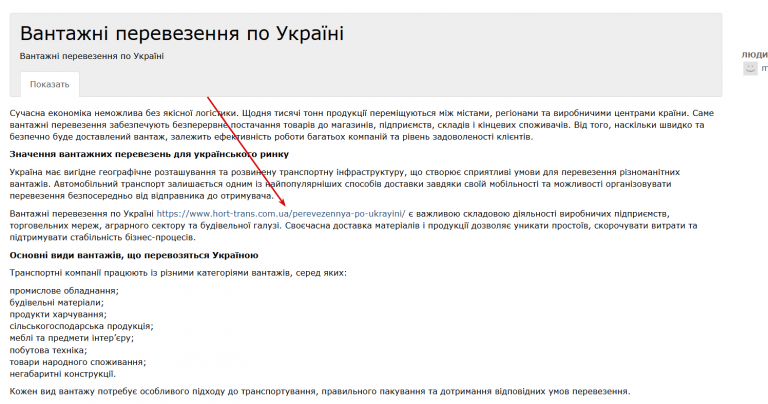Click the main heading Вантажні перевезення по Україні

[x=182, y=33]
